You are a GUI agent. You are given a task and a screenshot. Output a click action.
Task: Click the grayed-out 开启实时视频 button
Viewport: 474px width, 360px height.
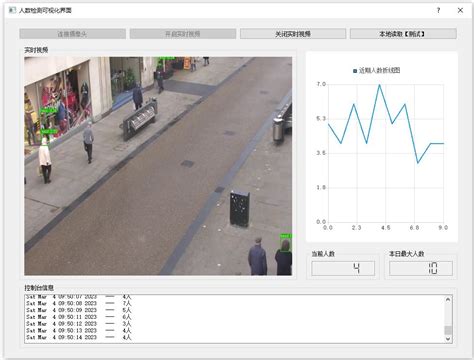(x=183, y=34)
